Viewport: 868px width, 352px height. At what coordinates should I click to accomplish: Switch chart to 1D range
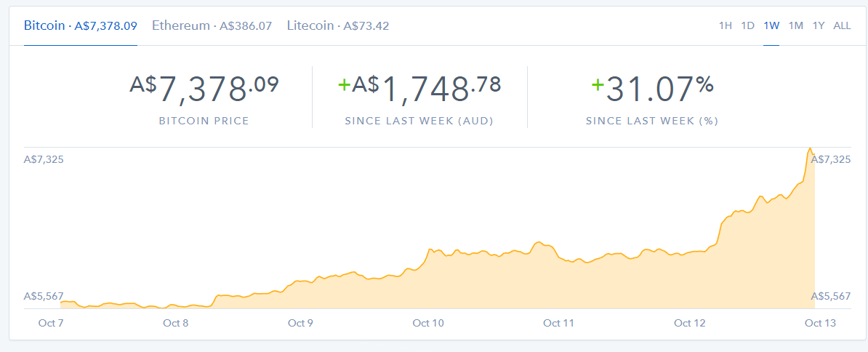click(747, 25)
